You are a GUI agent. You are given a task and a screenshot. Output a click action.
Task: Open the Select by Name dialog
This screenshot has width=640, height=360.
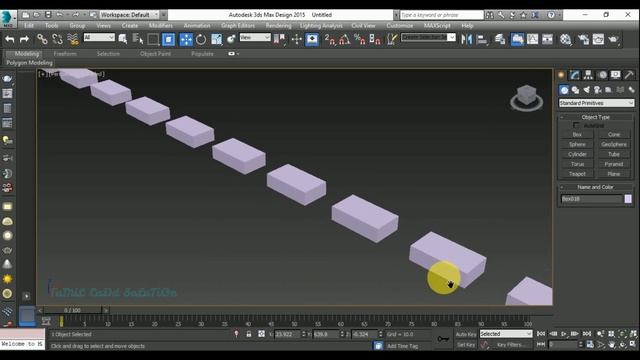click(x=138, y=39)
